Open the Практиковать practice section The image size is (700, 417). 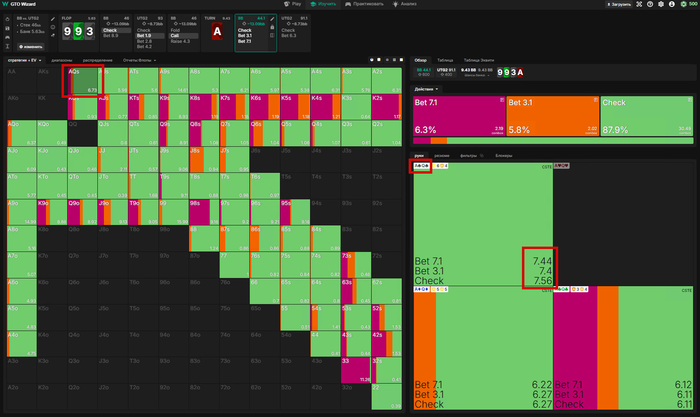pos(364,4)
